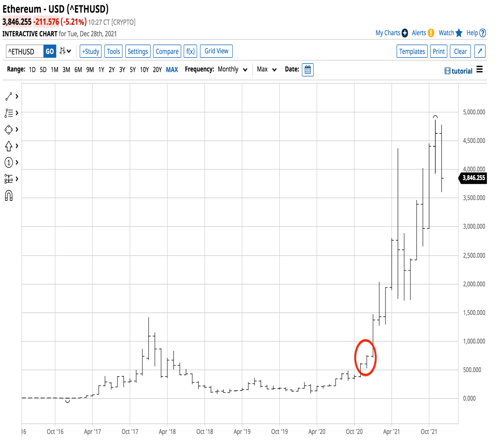Click the GO button
This screenshot has width=499, height=448.
(x=50, y=51)
